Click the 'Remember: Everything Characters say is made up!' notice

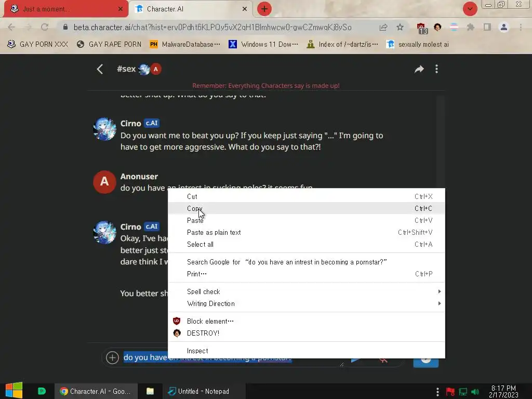[266, 86]
